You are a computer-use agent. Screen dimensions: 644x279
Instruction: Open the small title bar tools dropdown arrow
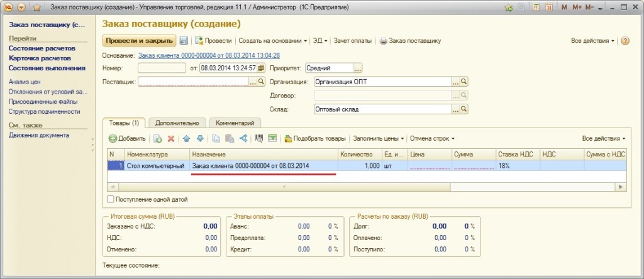coord(600,8)
